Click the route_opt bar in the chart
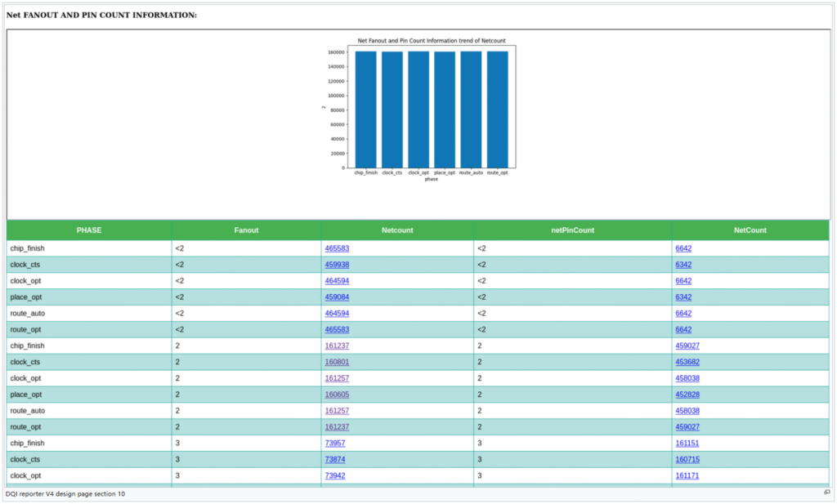This screenshot has height=504, width=837. coord(497,109)
